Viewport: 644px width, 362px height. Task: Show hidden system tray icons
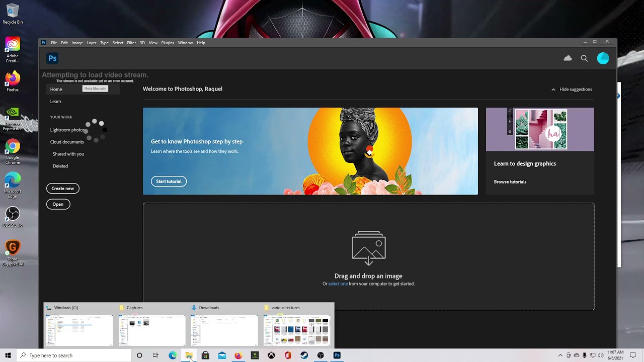pos(560,355)
